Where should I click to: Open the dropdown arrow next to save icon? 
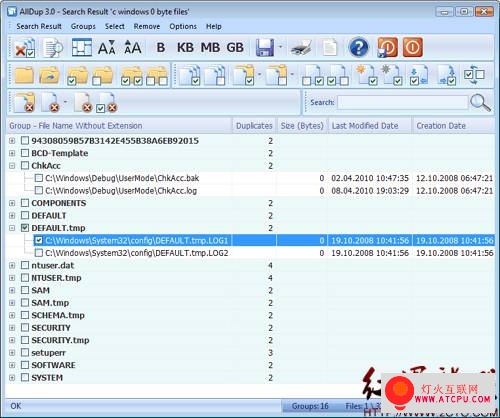coord(280,47)
